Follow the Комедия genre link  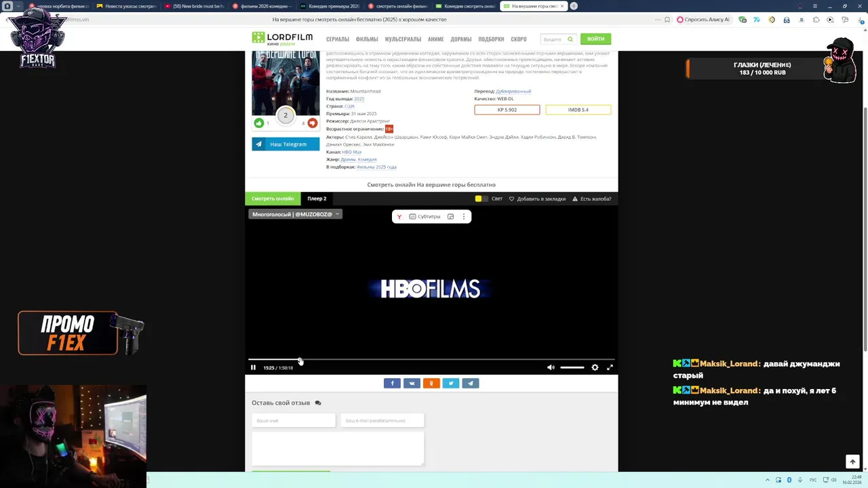coord(368,159)
